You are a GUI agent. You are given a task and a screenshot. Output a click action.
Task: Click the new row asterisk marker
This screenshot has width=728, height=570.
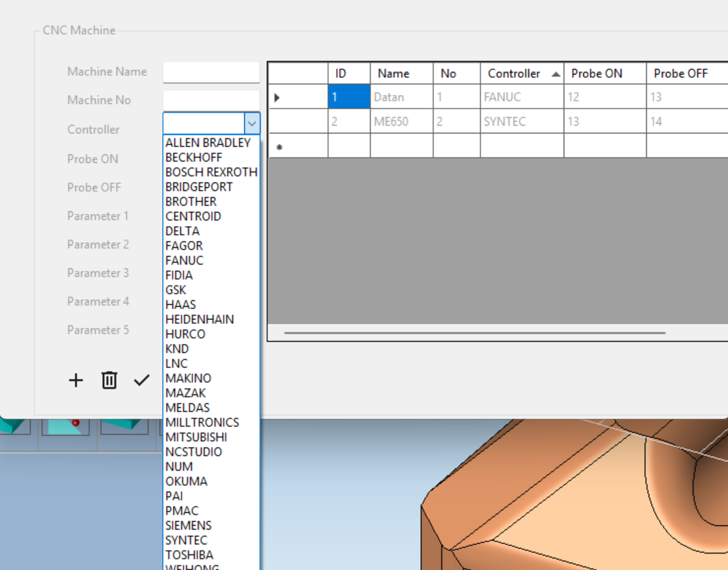pos(280,147)
